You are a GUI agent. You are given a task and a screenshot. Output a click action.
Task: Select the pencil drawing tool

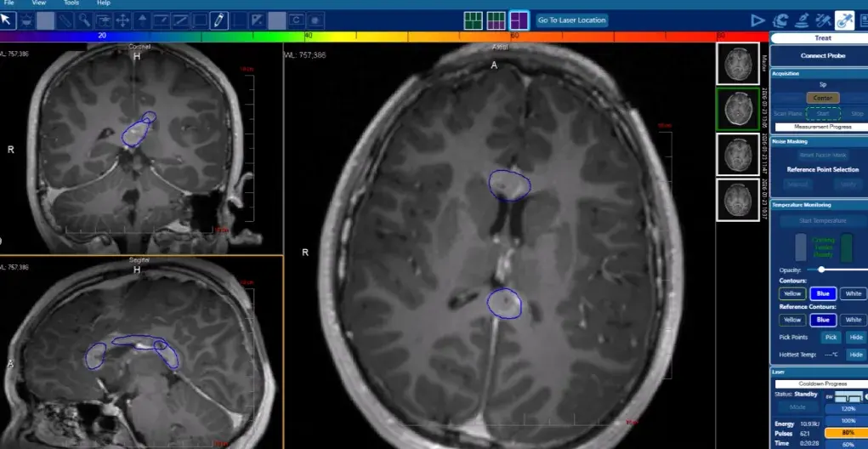(219, 20)
